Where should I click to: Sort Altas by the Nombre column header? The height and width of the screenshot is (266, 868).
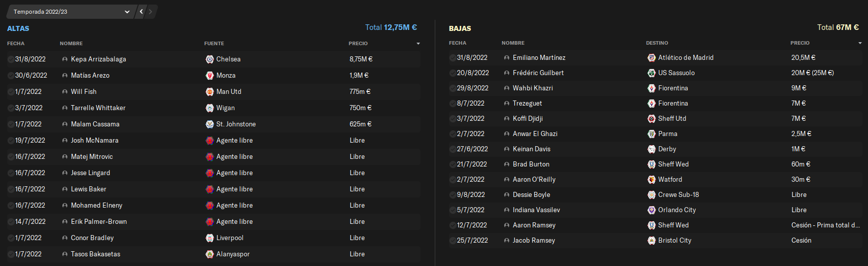[x=71, y=44]
